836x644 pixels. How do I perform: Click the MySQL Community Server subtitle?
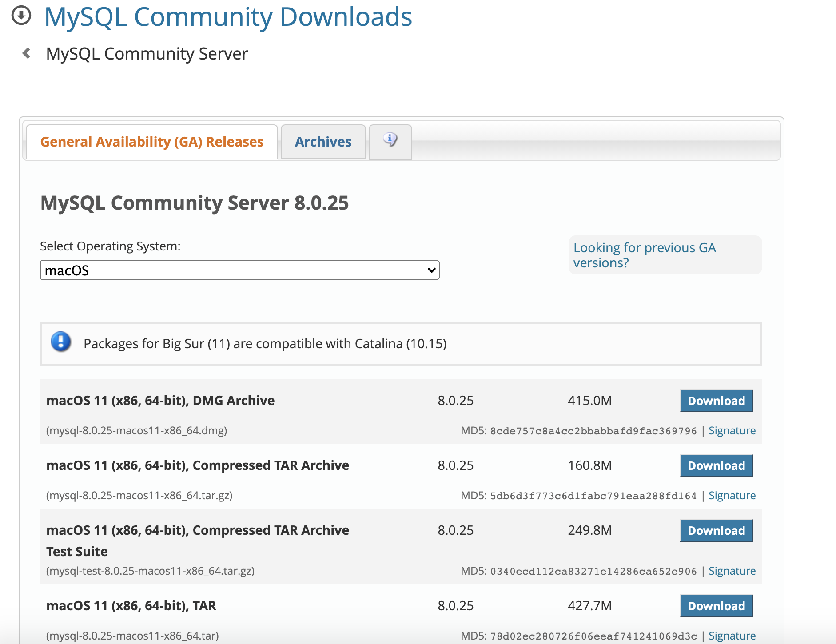click(x=147, y=54)
